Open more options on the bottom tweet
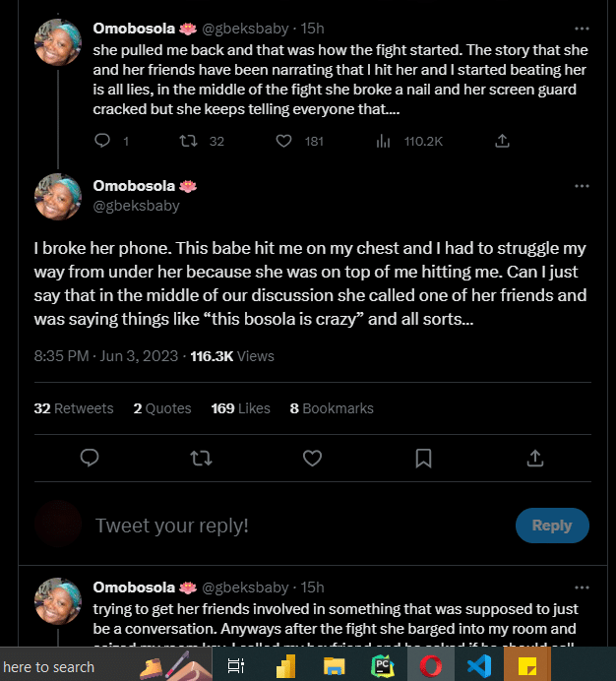 tap(582, 588)
